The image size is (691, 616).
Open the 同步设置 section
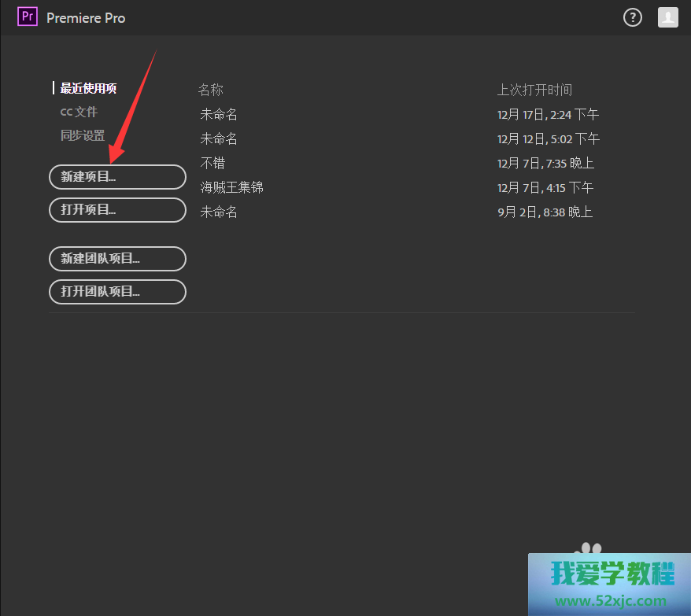83,135
